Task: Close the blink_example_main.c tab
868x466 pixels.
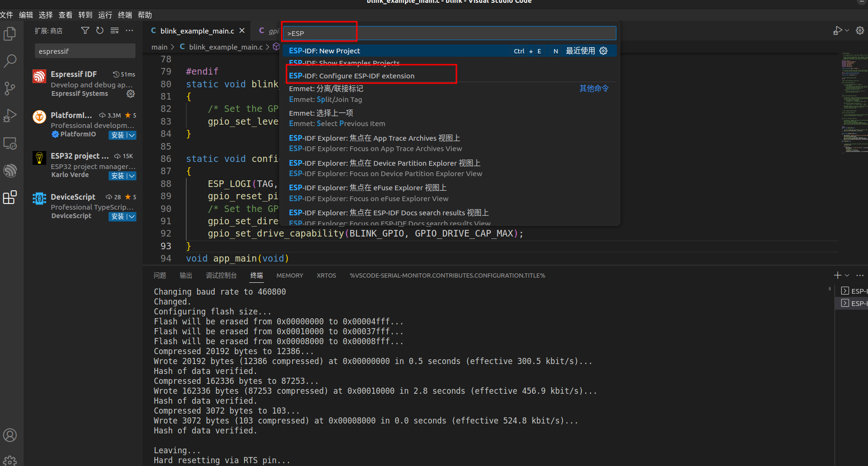Action: coord(242,31)
